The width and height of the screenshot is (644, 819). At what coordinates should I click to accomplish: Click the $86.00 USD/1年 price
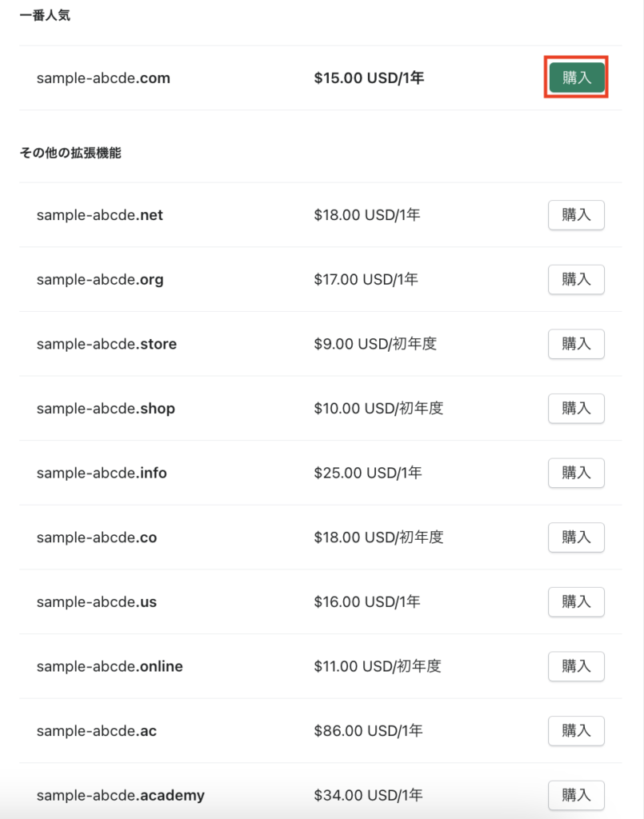pyautogui.click(x=368, y=731)
